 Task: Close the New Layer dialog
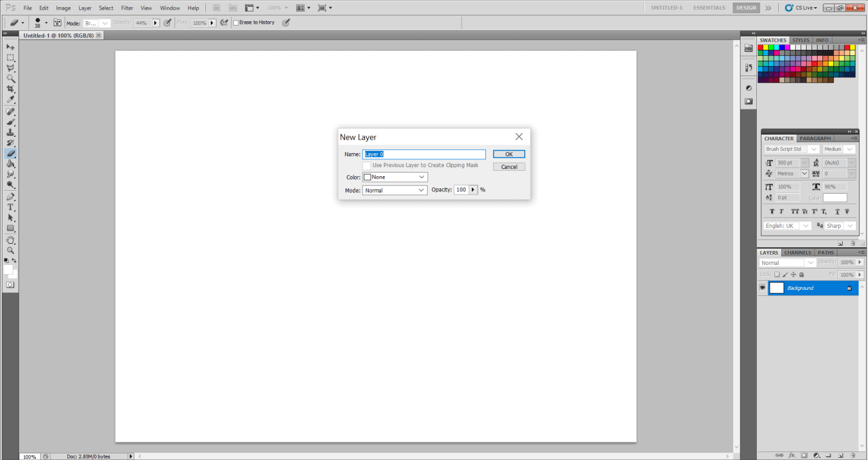click(x=519, y=137)
